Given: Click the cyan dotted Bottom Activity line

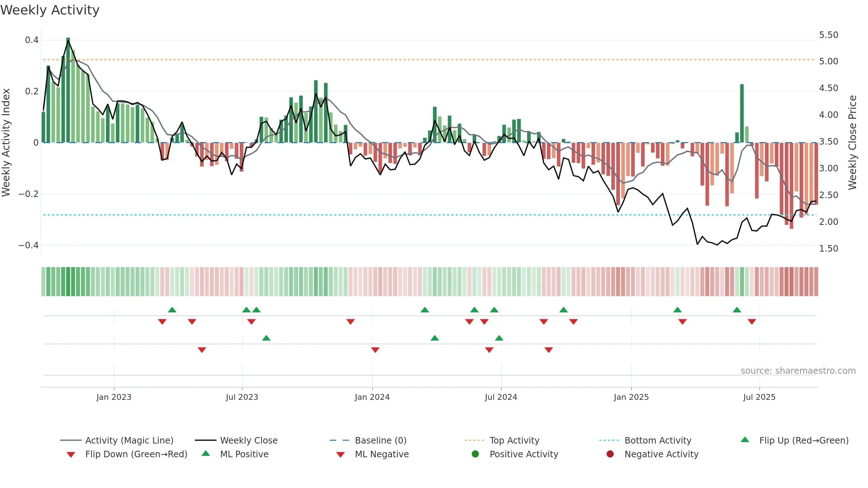Looking at the screenshot, I should 430,215.
